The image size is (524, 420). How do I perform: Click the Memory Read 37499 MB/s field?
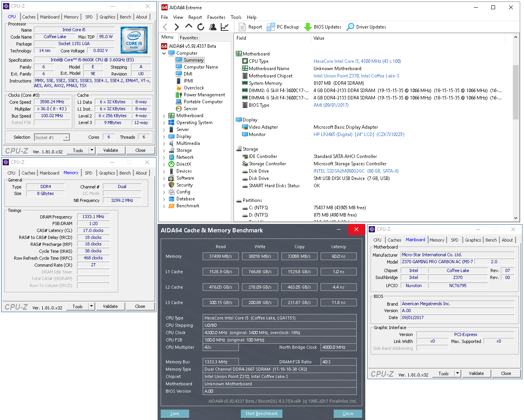[221, 256]
